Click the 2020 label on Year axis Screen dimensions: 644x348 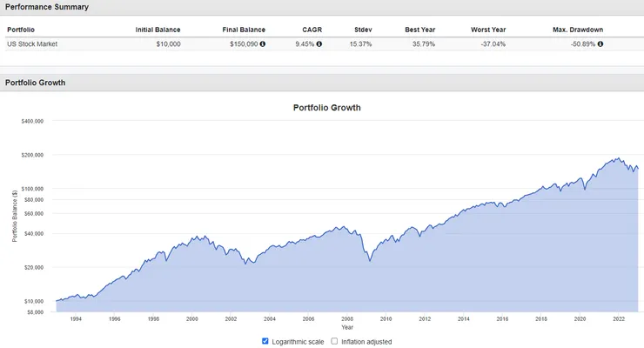(580, 319)
